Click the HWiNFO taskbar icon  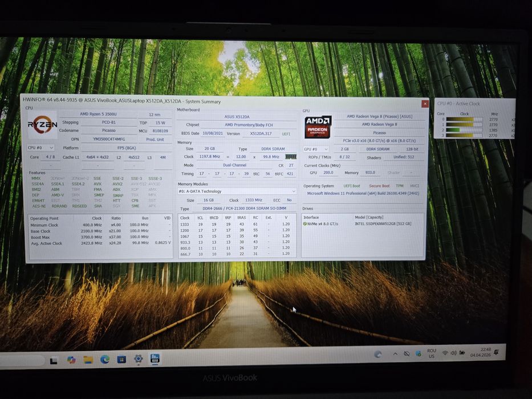coord(155,359)
